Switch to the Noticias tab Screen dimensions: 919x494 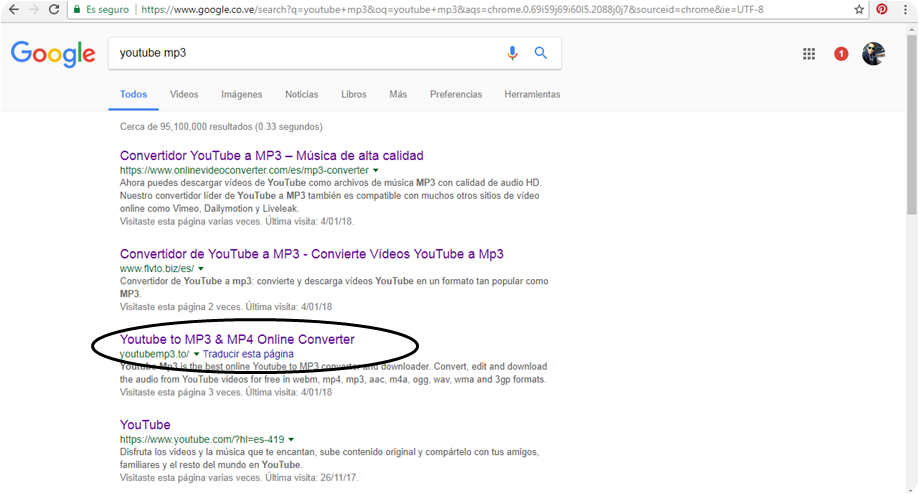pyautogui.click(x=302, y=94)
